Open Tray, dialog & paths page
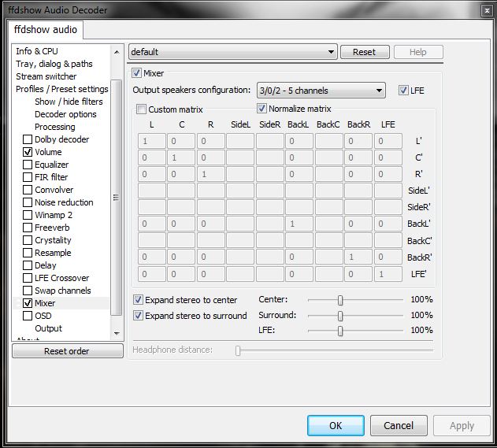497x448 pixels. pos(54,64)
